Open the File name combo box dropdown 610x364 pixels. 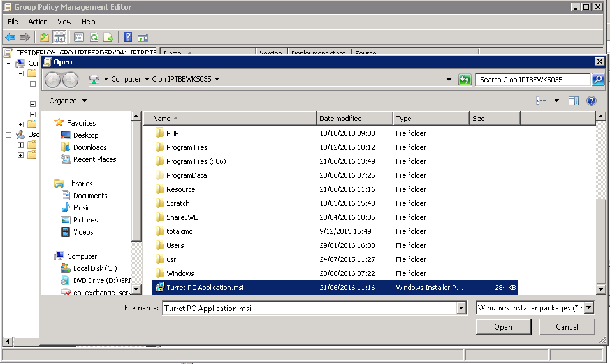click(461, 308)
